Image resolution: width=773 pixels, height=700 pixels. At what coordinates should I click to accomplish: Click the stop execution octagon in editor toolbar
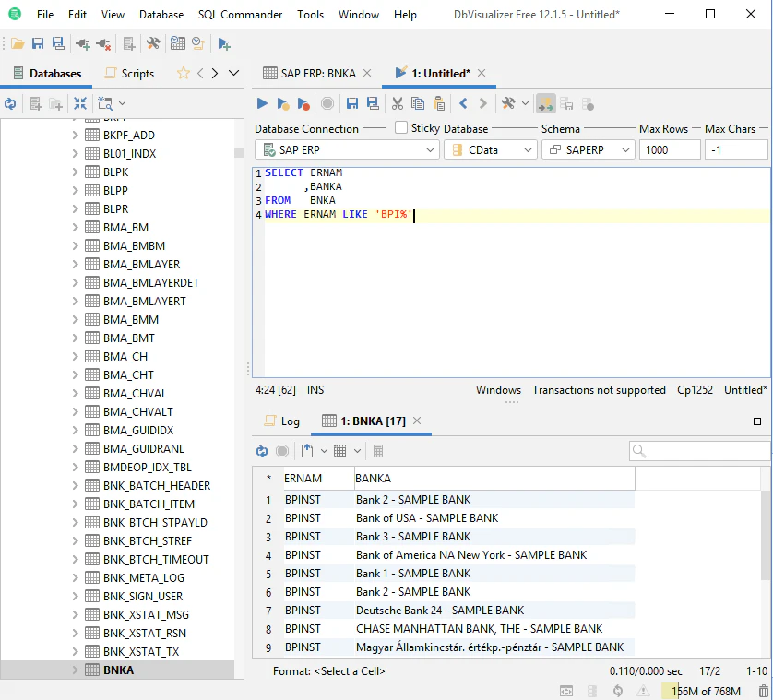[x=327, y=103]
